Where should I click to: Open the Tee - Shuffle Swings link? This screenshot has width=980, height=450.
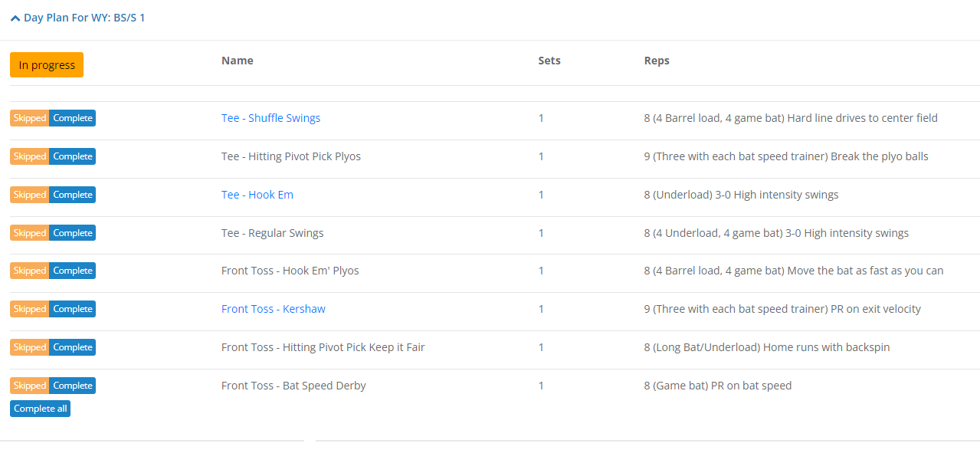(x=270, y=118)
